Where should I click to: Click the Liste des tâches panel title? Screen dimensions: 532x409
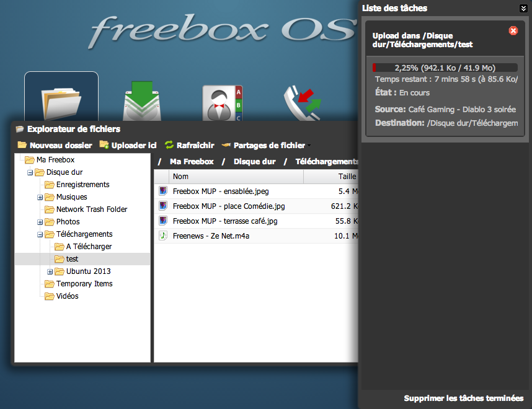[394, 8]
